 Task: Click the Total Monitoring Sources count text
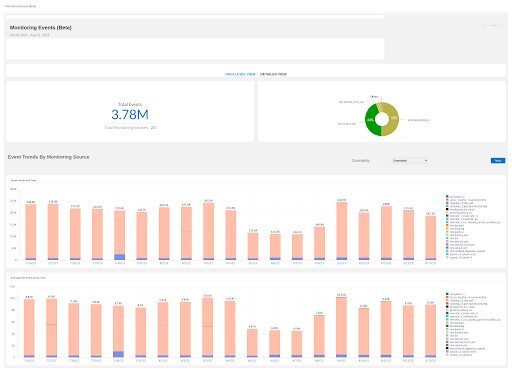(x=130, y=128)
